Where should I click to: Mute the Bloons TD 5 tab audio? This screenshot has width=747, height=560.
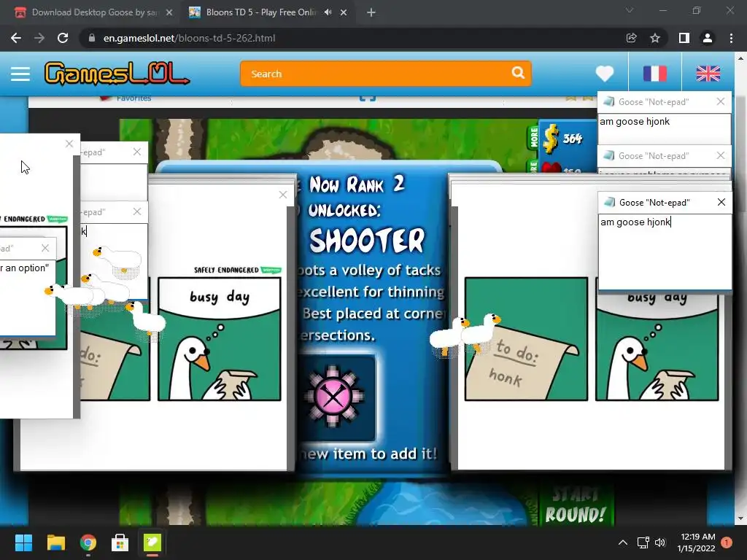328,12
